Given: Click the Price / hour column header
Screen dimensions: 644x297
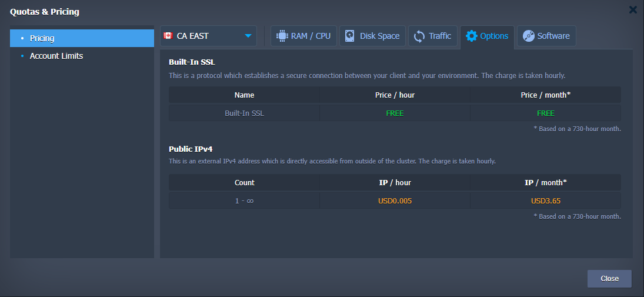Looking at the screenshot, I should point(395,95).
